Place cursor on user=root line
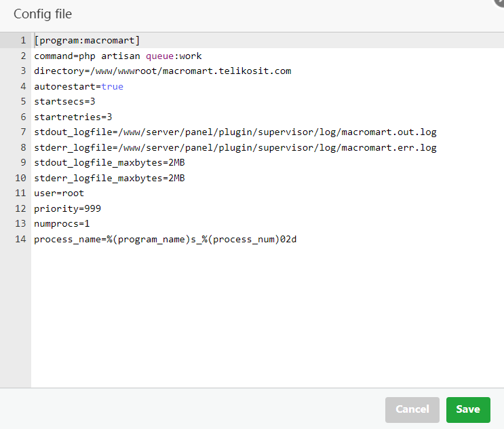This screenshot has width=504, height=429. tap(59, 193)
